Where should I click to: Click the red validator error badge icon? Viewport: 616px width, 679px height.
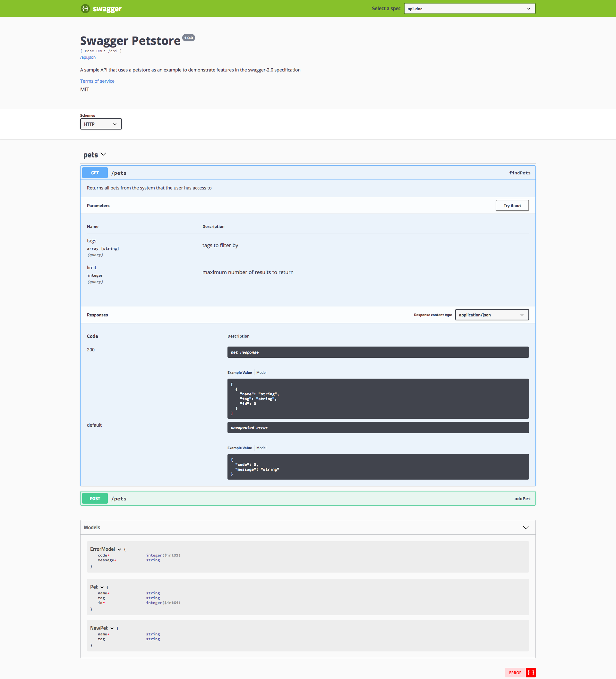pos(530,673)
